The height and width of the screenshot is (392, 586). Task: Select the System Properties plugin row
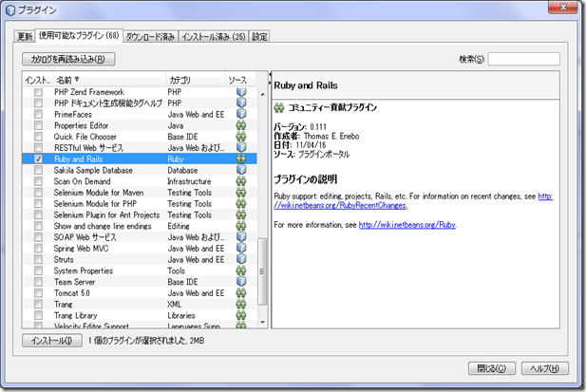point(140,271)
